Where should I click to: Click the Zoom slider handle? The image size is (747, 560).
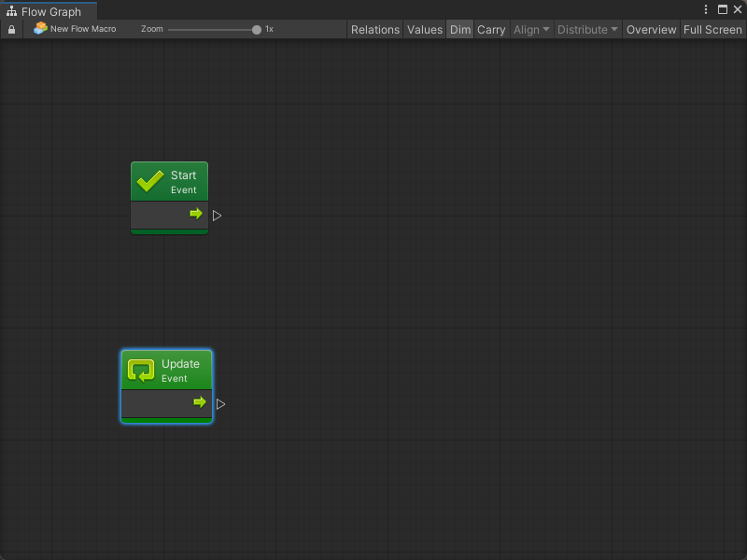pyautogui.click(x=257, y=30)
